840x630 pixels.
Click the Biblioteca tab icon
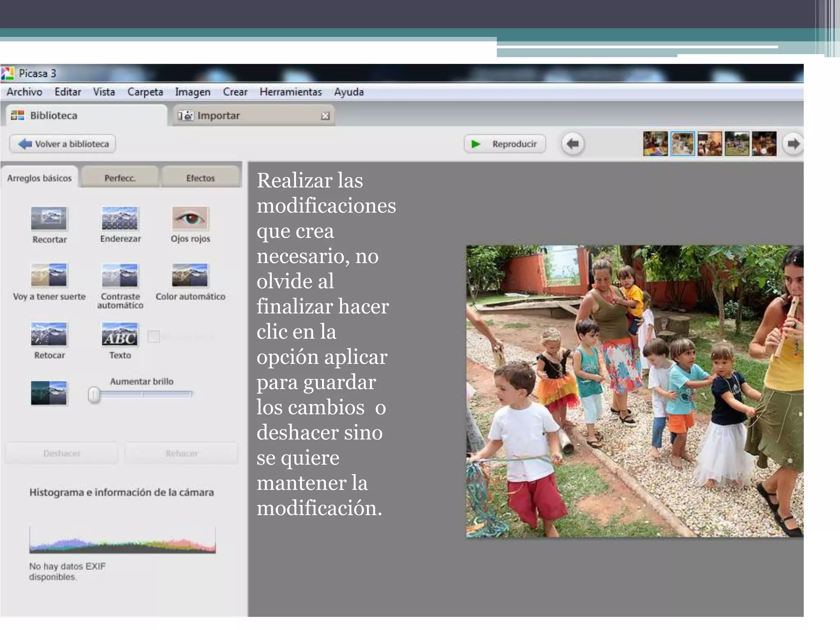click(x=18, y=115)
